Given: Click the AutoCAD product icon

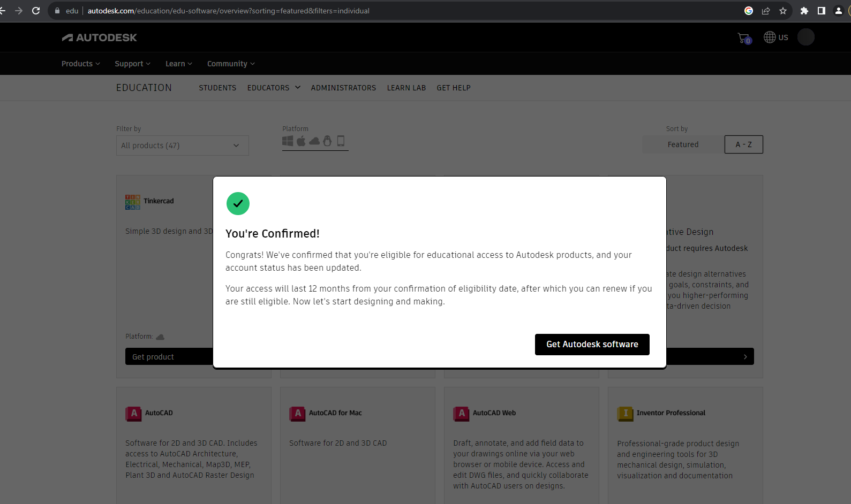Looking at the screenshot, I should pos(134,414).
